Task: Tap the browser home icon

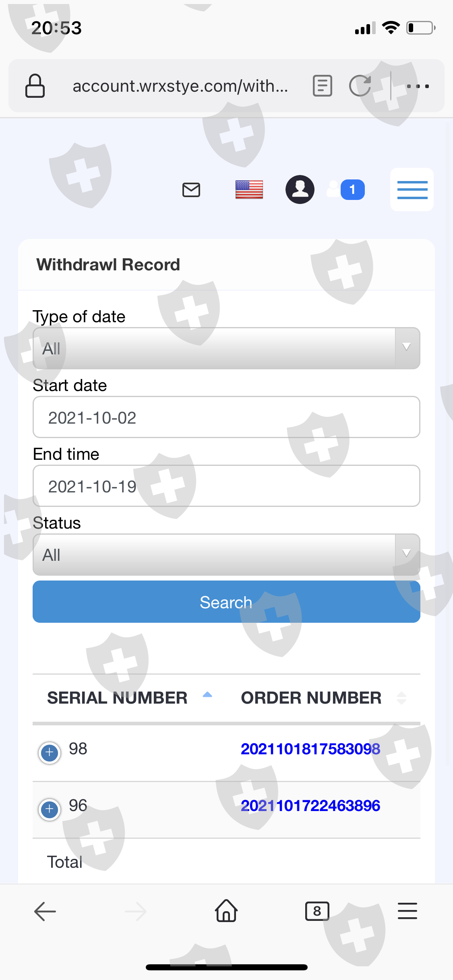Action: [226, 911]
